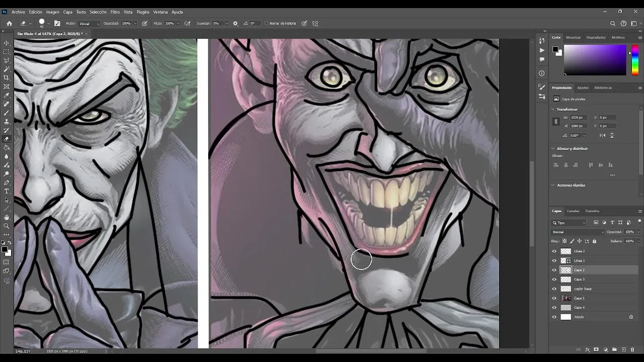Open smoothing options gear icon
Screen dimensions: 644x362
235,23
